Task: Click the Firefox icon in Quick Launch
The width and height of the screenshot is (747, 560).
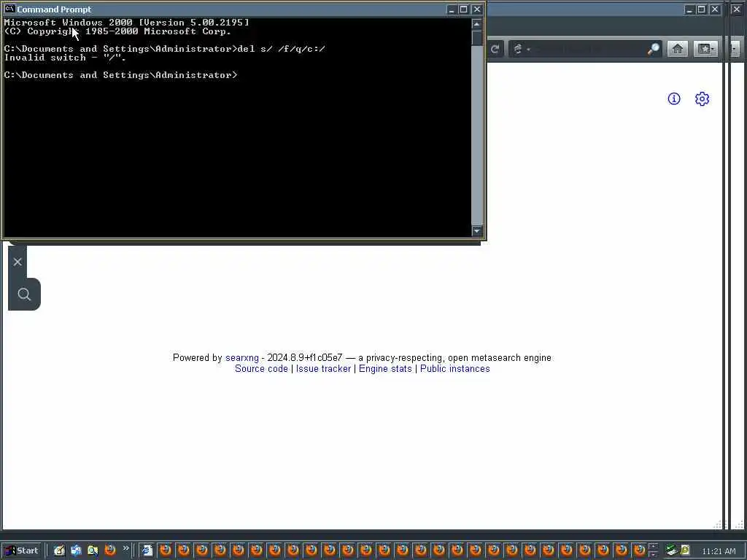Action: (x=110, y=551)
